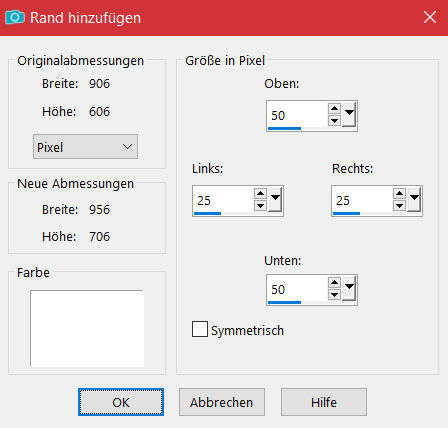448x428 pixels.
Task: Increase the Oben value with up arrow
Action: (334, 109)
